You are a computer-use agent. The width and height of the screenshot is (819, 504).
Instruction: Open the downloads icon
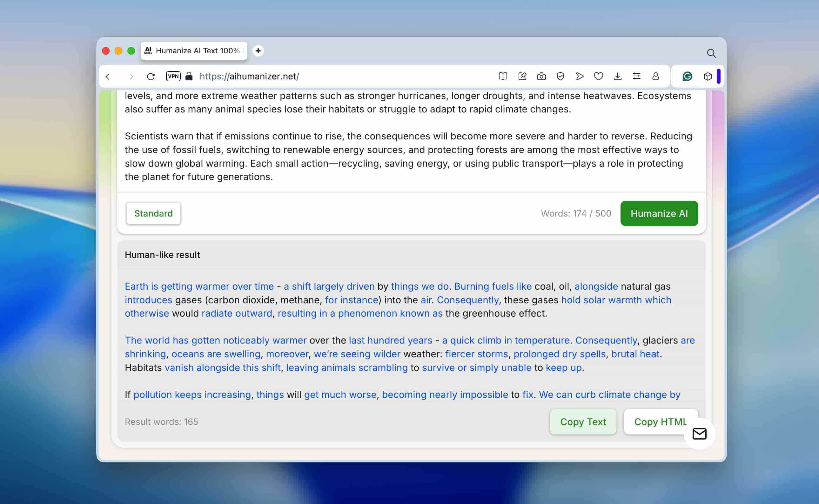tap(617, 76)
